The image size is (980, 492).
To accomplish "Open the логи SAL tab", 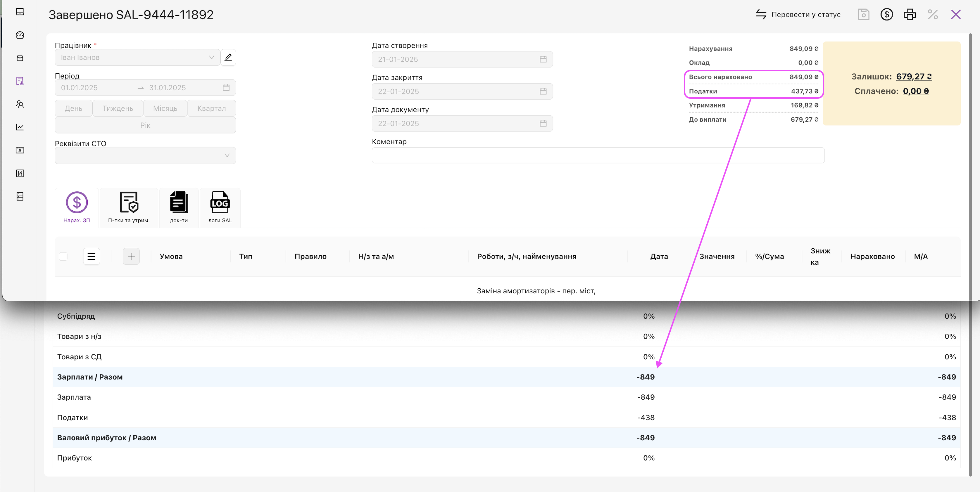I will click(x=220, y=208).
